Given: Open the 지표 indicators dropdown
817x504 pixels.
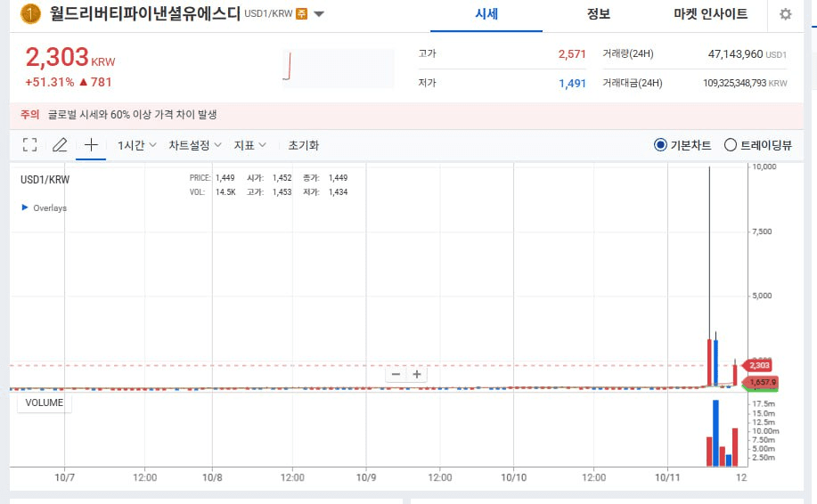Looking at the screenshot, I should click(x=249, y=145).
